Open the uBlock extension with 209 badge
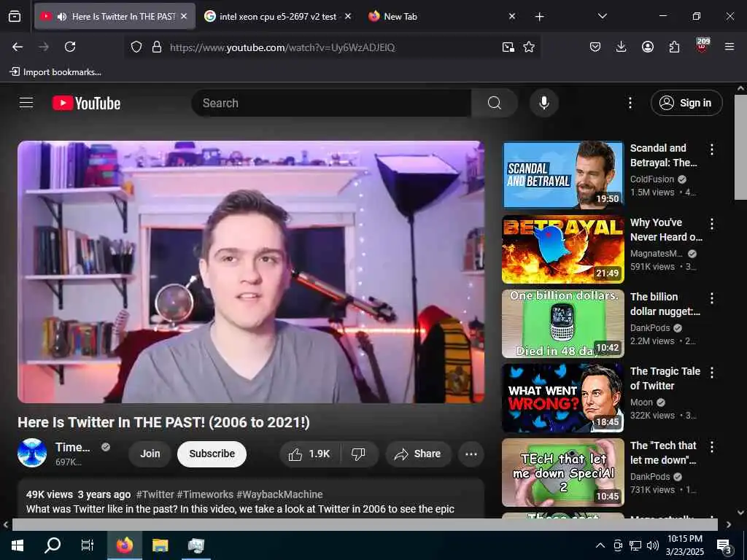This screenshot has width=747, height=560. [703, 45]
